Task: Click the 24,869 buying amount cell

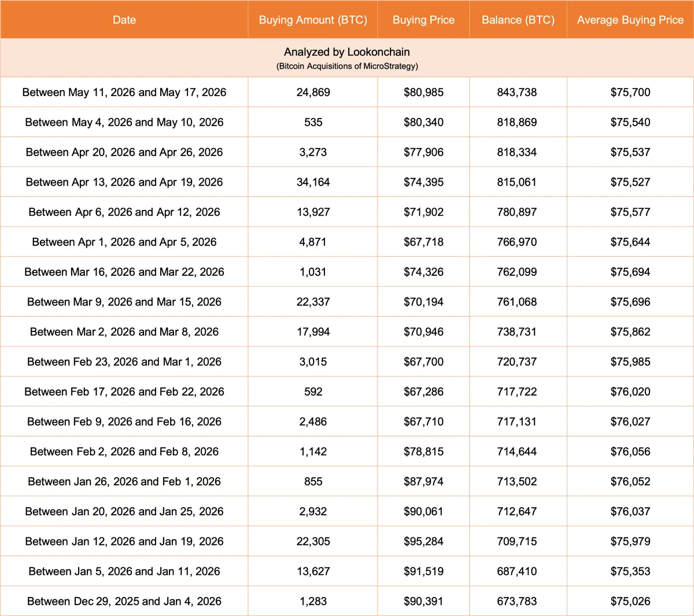Action: pos(313,92)
